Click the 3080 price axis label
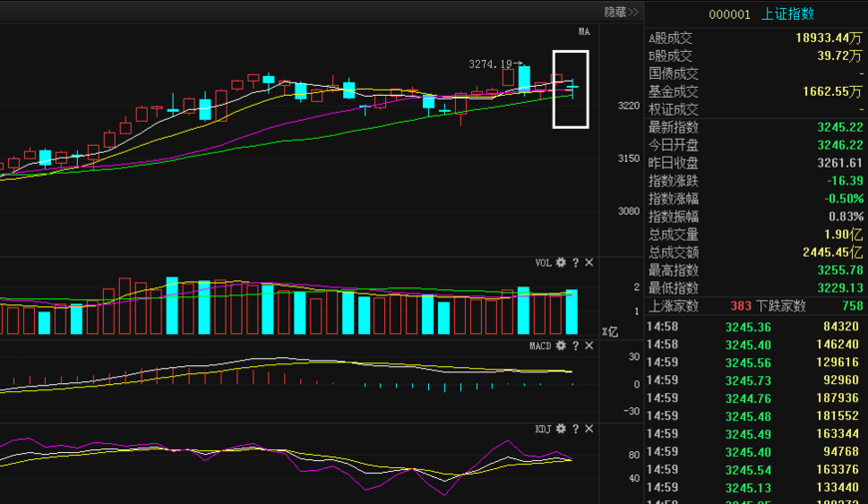Image resolution: width=868 pixels, height=504 pixels. click(629, 211)
